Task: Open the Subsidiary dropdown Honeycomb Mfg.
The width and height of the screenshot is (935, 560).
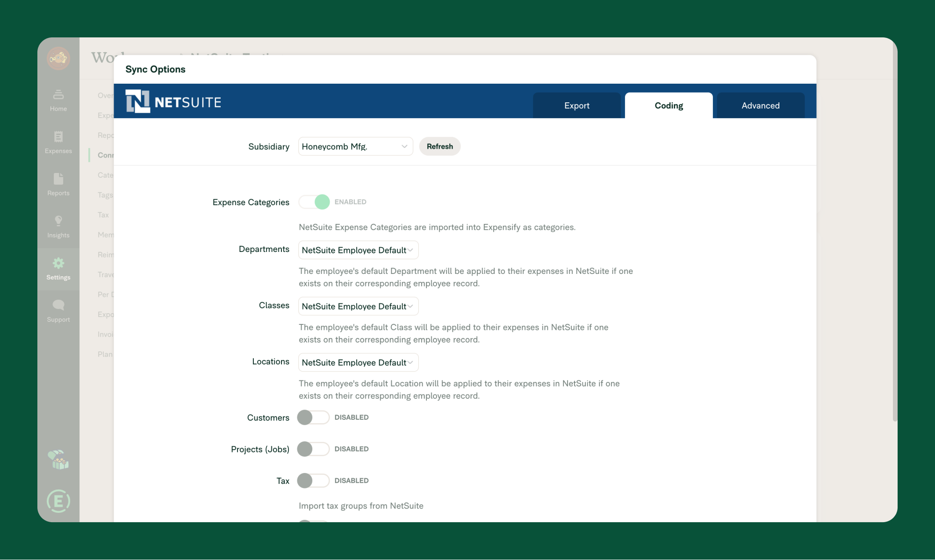Action: pos(356,146)
